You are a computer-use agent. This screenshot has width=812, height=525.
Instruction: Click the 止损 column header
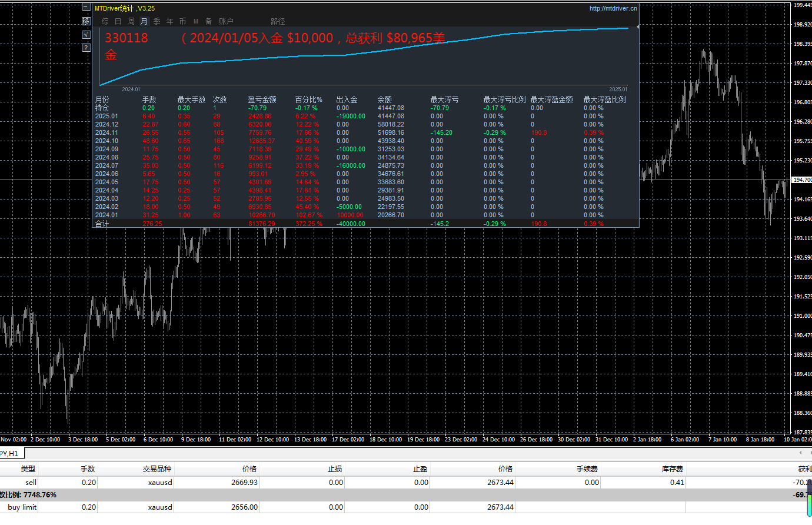(x=335, y=469)
